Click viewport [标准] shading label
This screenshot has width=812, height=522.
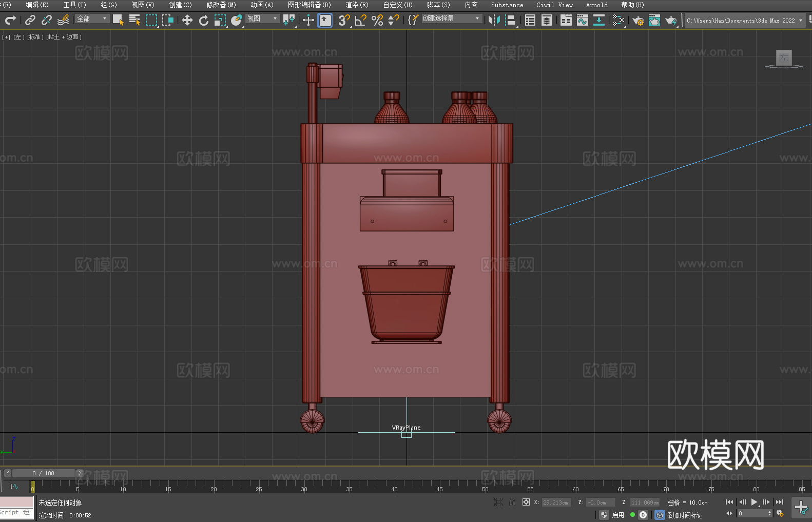[35, 37]
